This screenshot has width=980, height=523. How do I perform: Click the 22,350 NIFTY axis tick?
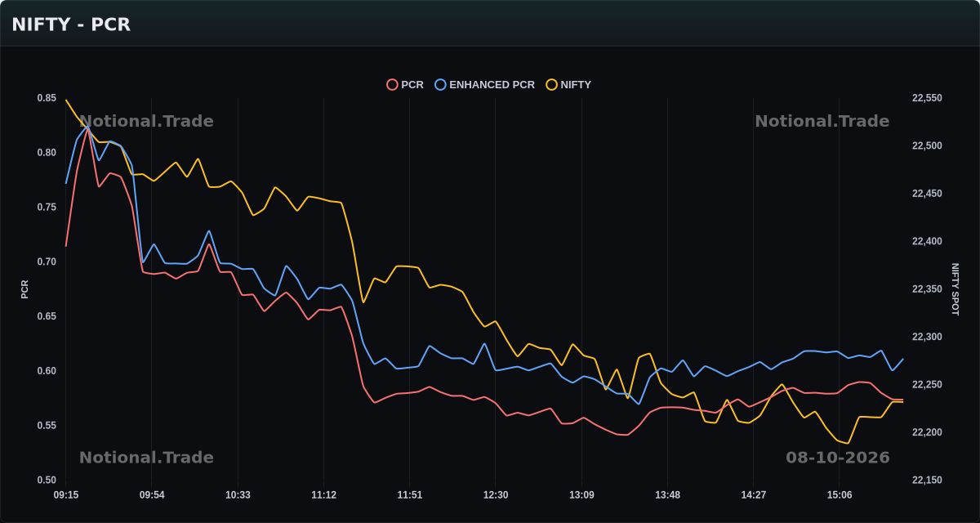927,289
